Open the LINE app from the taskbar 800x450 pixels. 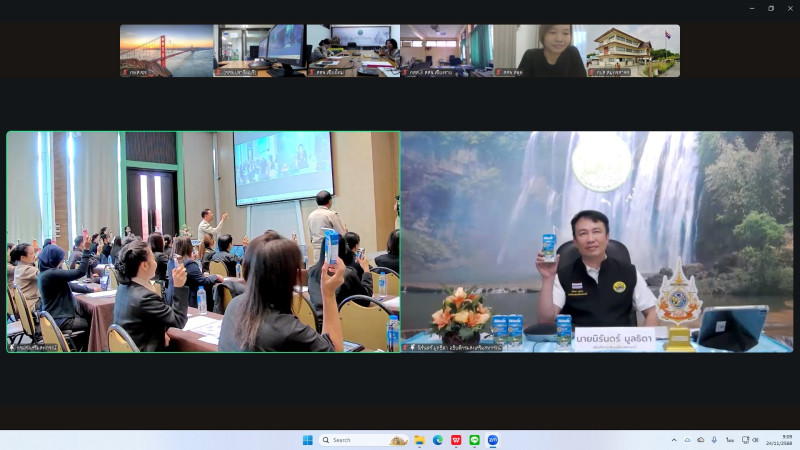click(x=474, y=440)
